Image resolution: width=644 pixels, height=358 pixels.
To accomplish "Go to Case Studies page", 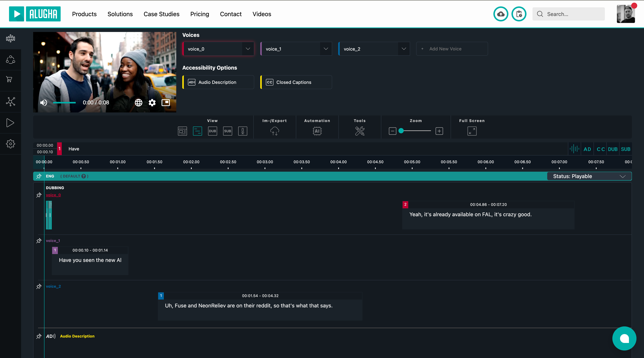I will click(x=161, y=14).
